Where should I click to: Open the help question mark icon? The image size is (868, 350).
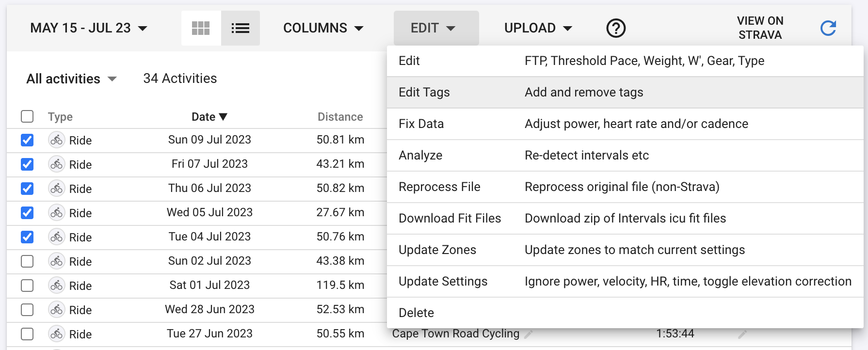[x=616, y=28]
